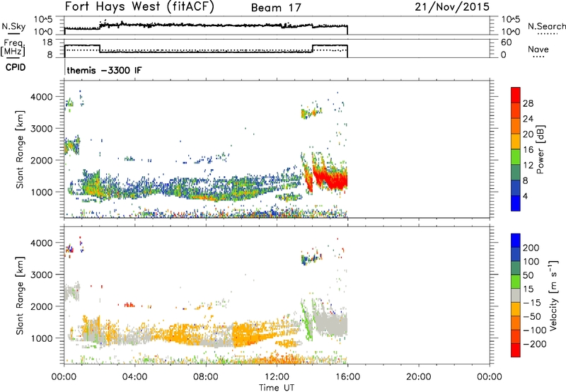Screen dimensions: 566x392
Task: Click the "2000" tick on the velocity panel
Action: pyautogui.click(x=42, y=306)
